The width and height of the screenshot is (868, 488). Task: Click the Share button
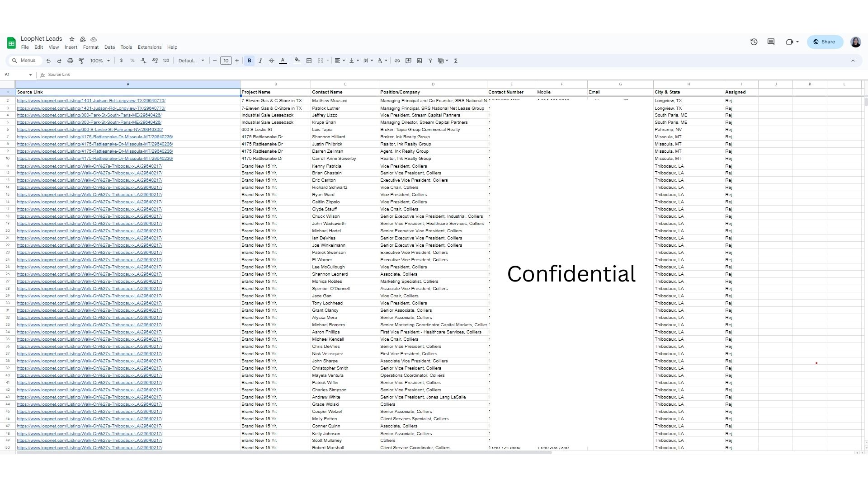(825, 42)
